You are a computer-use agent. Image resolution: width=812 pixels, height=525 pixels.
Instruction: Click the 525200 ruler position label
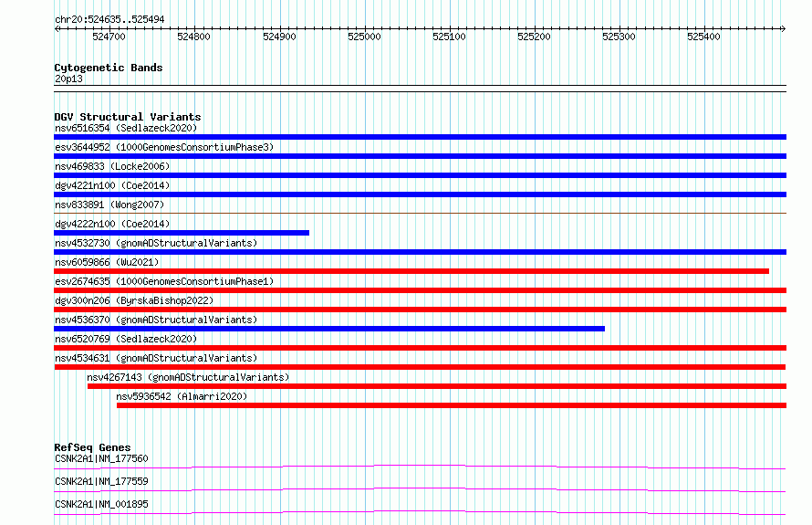(x=534, y=37)
